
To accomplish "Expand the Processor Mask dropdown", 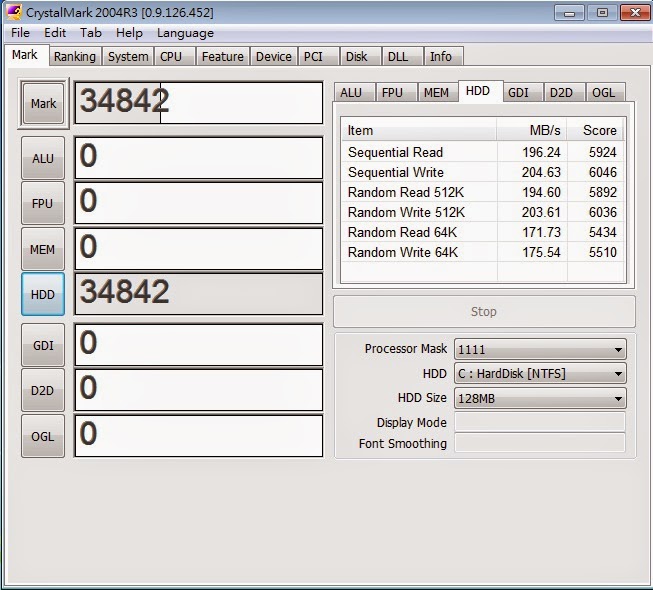I will point(540,349).
